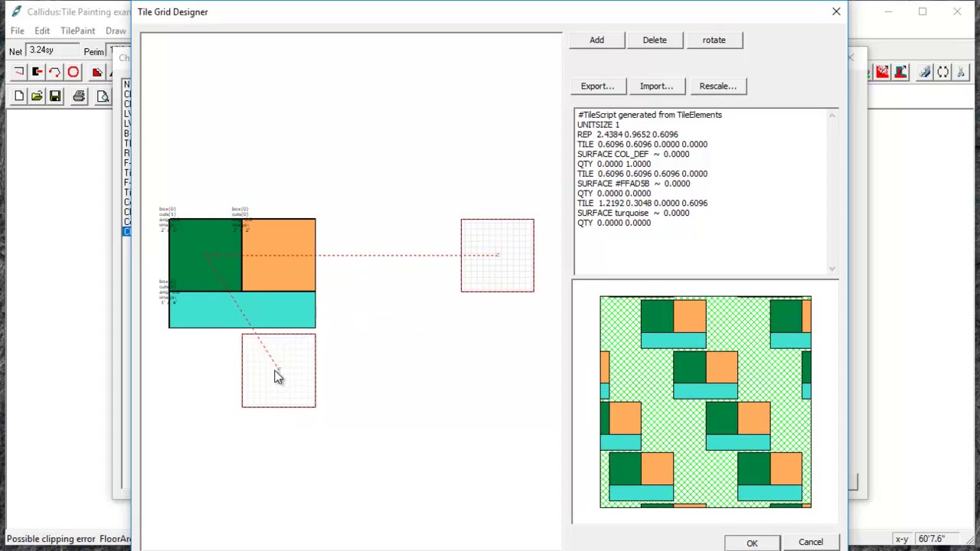Image resolution: width=980 pixels, height=551 pixels.
Task: Click the Export... button
Action: (597, 86)
